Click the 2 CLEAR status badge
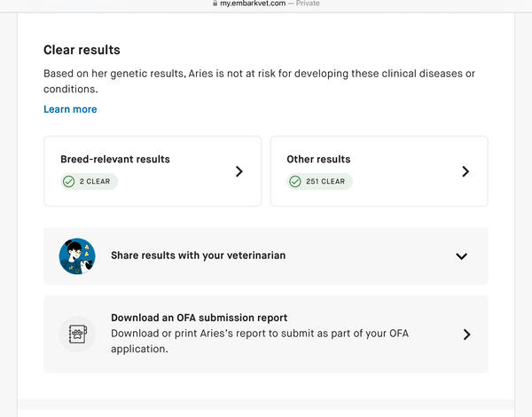 pos(90,182)
